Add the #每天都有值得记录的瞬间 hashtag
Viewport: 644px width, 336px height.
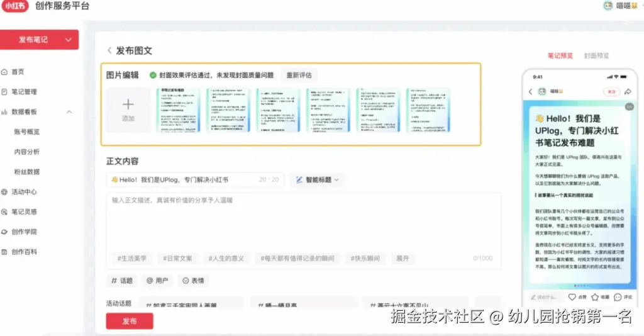[297, 259]
